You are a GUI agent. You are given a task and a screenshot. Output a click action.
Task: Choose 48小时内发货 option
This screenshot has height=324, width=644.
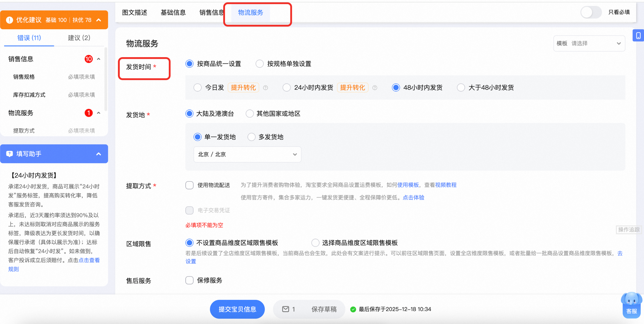click(396, 88)
